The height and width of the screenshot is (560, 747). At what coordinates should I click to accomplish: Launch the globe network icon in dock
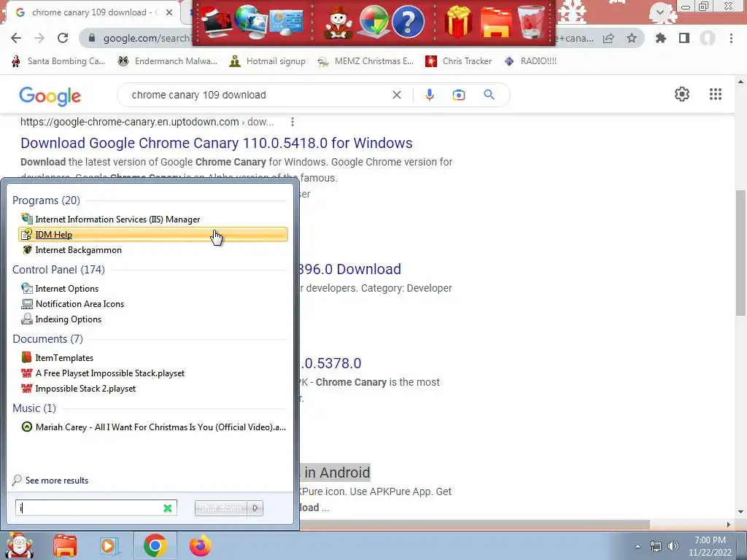click(251, 22)
